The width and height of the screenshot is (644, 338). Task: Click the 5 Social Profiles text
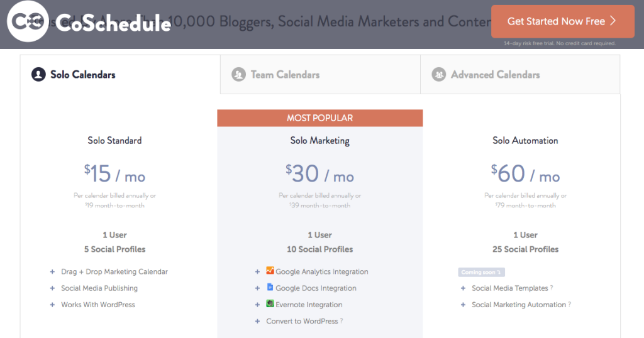pos(114,249)
